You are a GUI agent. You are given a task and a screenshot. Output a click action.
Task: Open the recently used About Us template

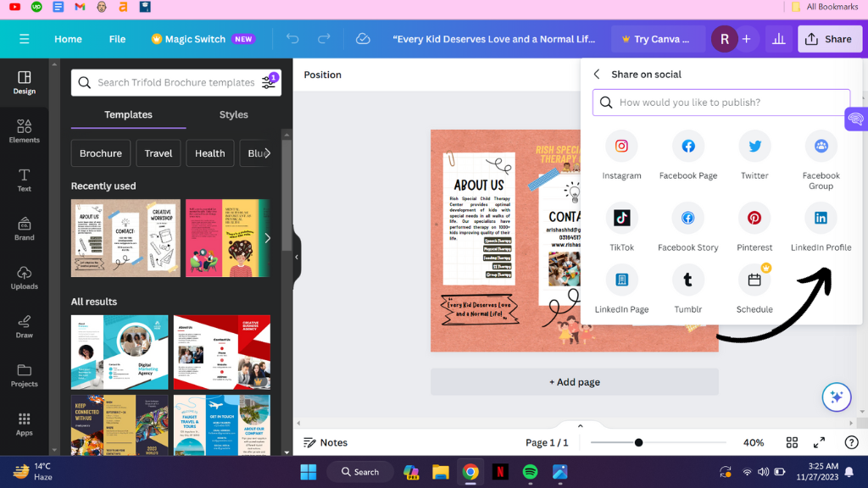125,238
